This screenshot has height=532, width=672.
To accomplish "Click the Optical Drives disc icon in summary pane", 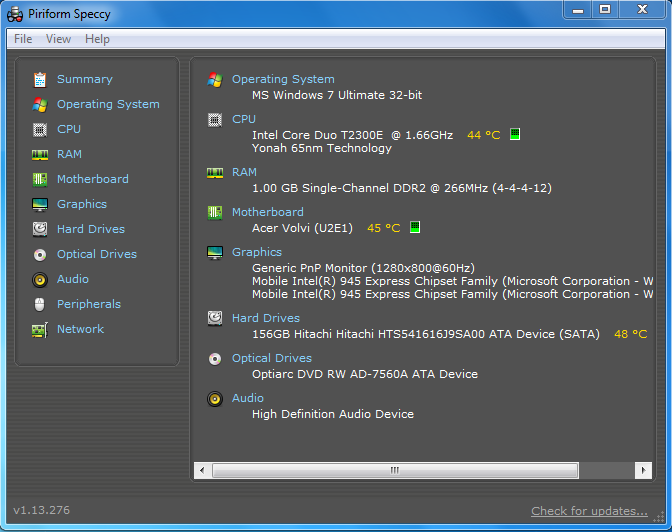I will click(x=215, y=359).
